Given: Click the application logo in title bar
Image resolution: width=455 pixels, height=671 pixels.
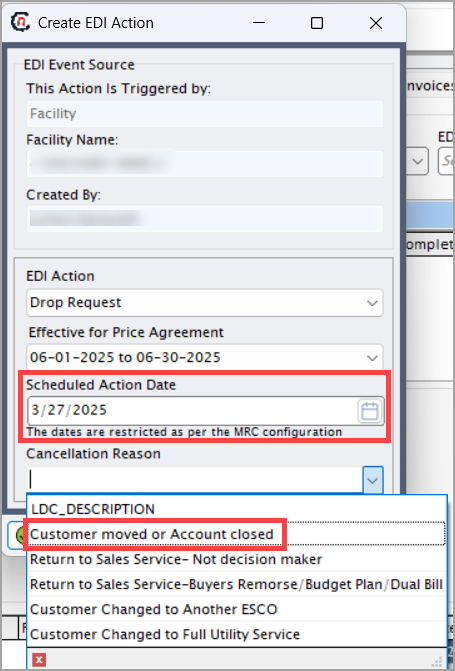Looking at the screenshot, I should tap(20, 22).
